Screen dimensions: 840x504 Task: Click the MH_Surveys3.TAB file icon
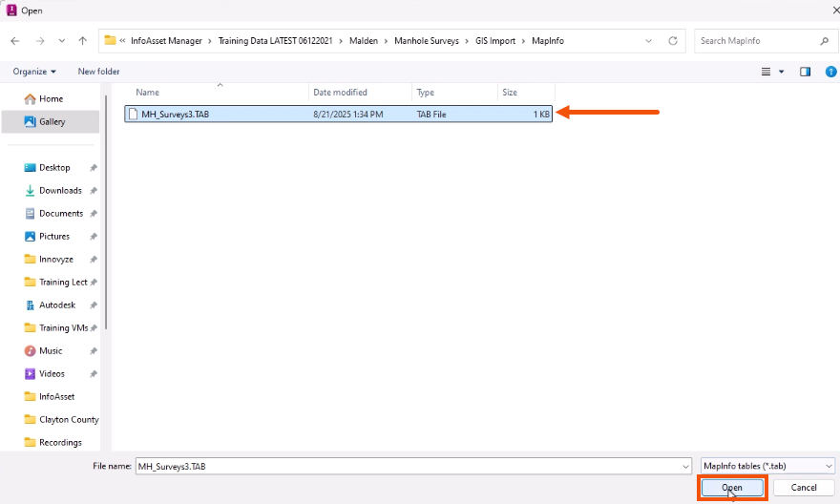coord(133,115)
